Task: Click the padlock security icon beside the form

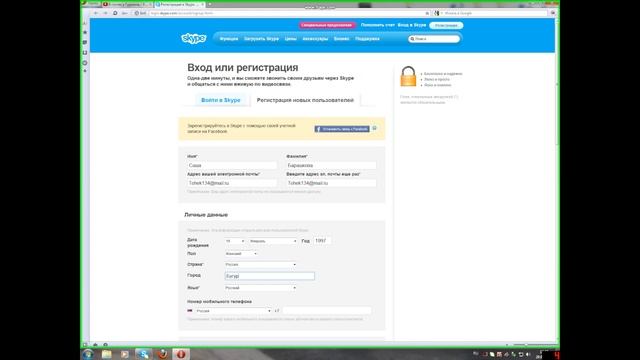Action: tap(408, 76)
